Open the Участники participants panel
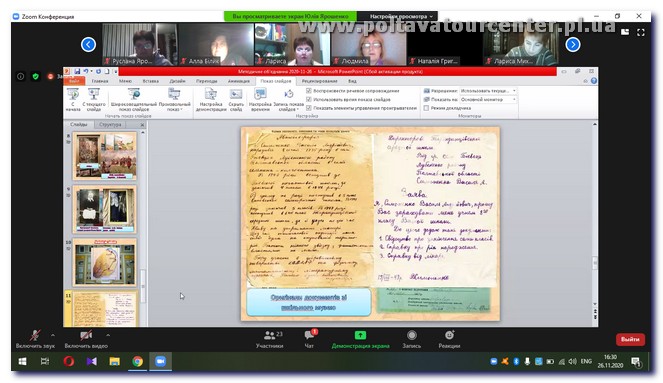The image size is (663, 383). tap(269, 339)
